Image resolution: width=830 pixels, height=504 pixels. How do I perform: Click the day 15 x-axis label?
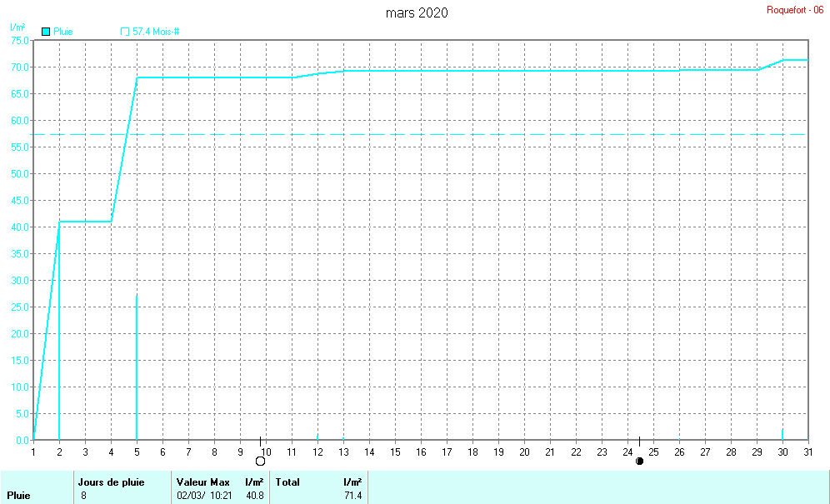click(x=395, y=452)
